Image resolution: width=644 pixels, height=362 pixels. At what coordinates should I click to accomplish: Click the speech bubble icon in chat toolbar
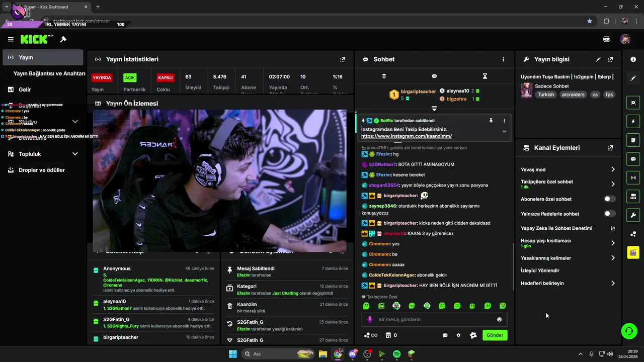pos(434,76)
